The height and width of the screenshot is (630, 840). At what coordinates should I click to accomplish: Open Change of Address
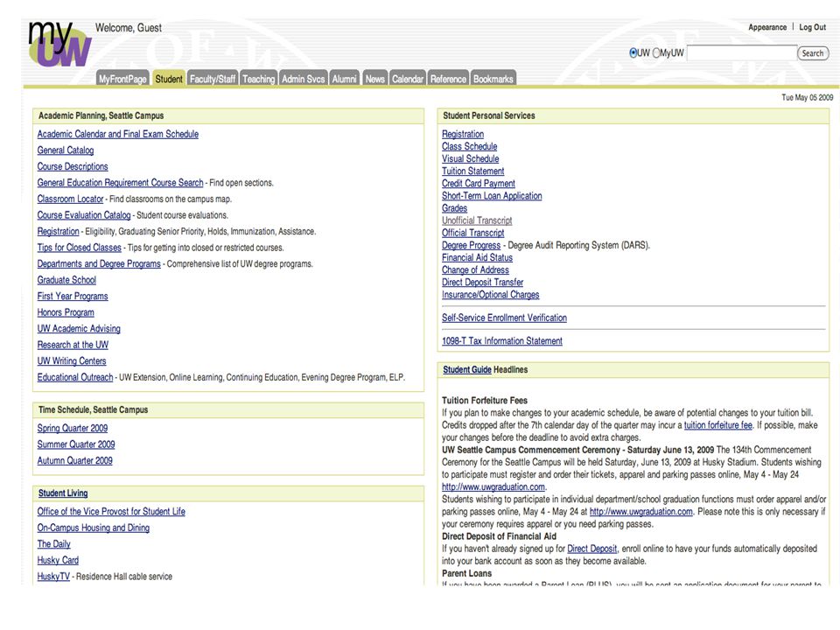[x=475, y=270]
